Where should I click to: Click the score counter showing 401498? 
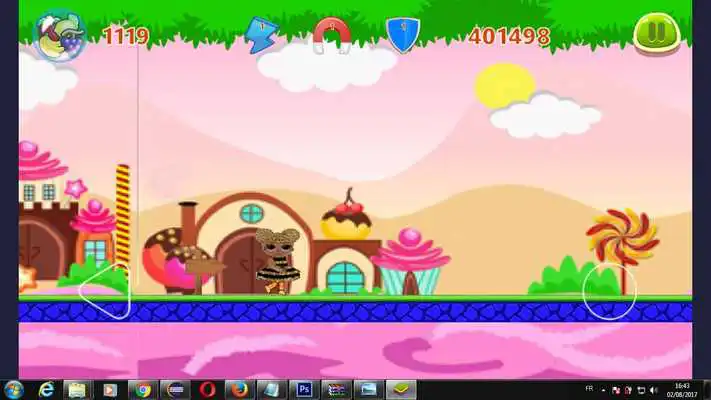(509, 36)
